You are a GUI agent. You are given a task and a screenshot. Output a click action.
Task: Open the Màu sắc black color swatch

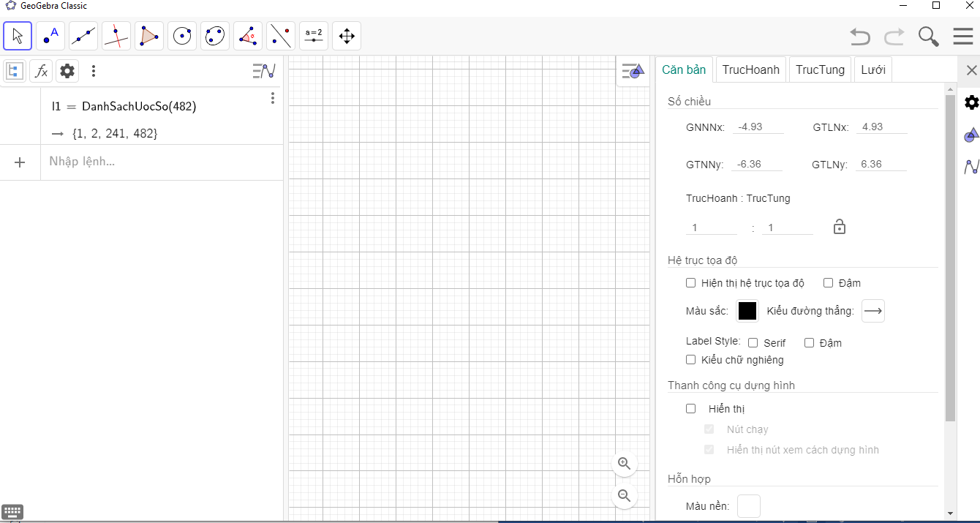(747, 311)
